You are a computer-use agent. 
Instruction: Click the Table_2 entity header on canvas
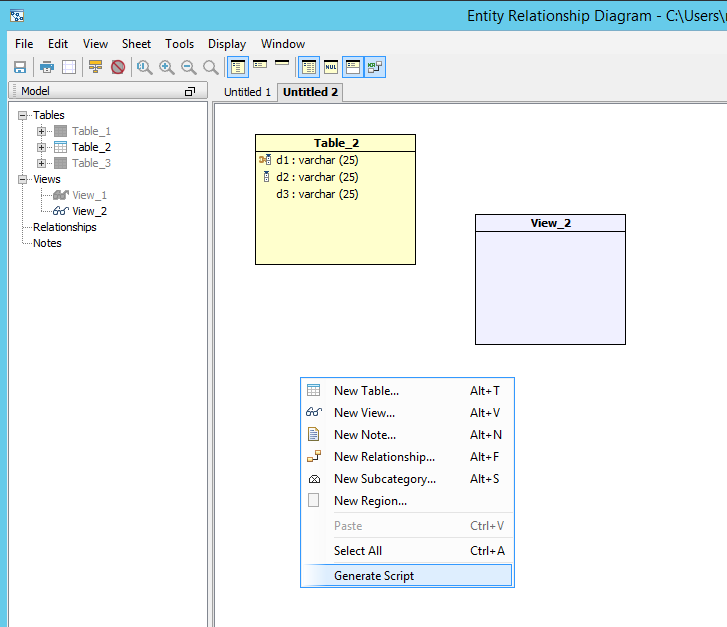click(335, 143)
